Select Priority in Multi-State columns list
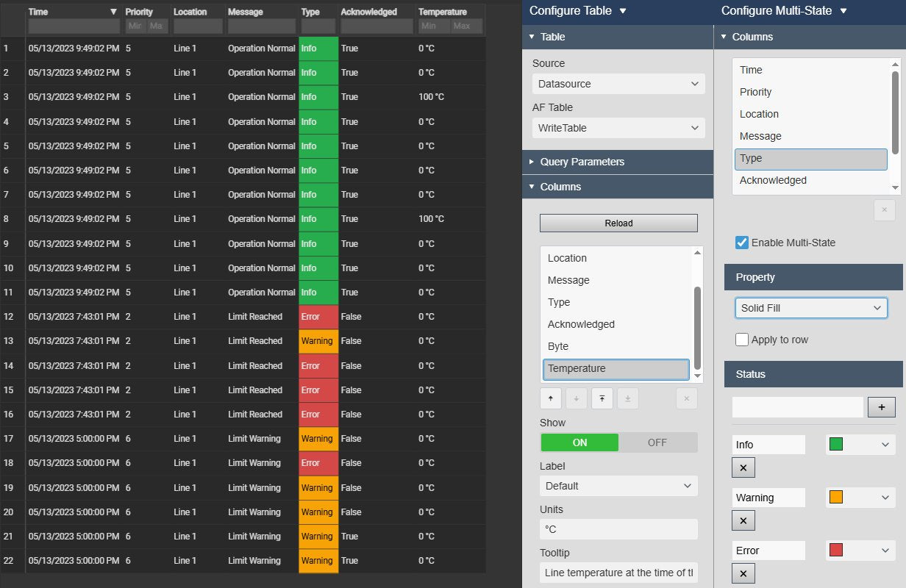The image size is (906, 588). click(811, 92)
